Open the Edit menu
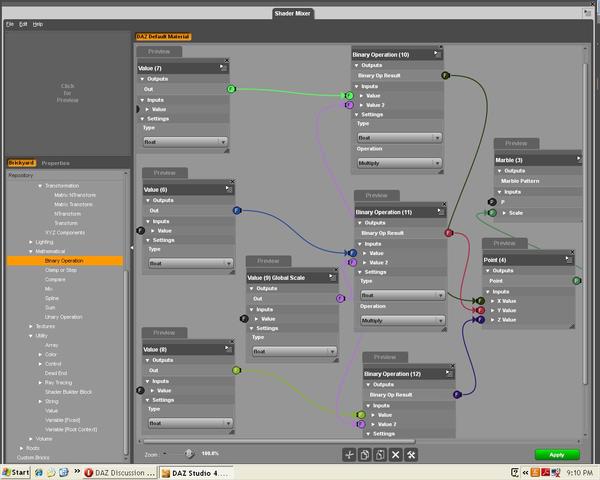600x480 pixels. coord(23,24)
